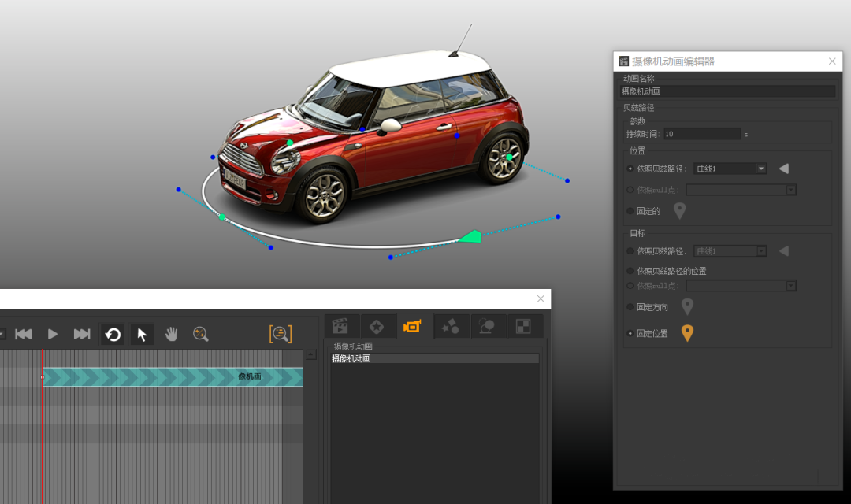Select the 固定的 position radio button
Screen dimensions: 851x504
630,211
